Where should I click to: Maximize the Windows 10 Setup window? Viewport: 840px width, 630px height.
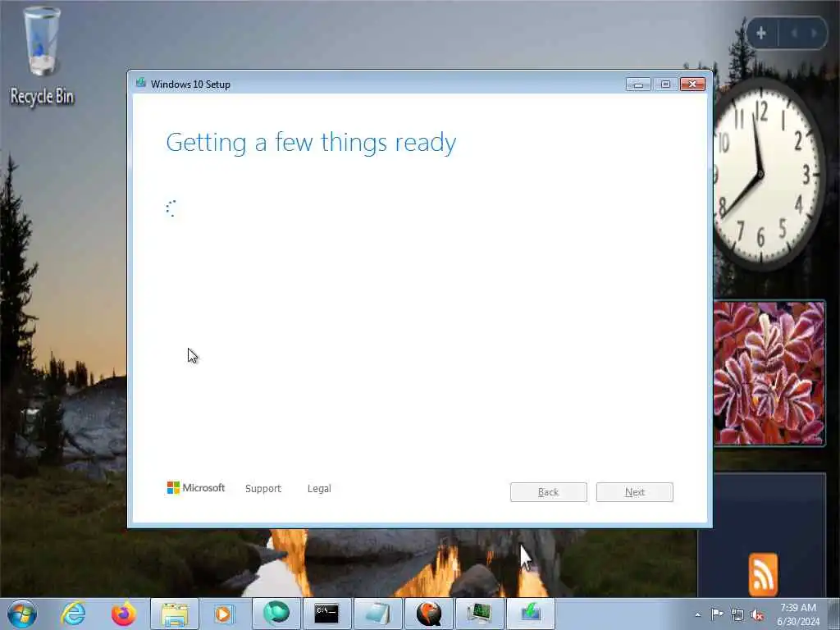(665, 84)
